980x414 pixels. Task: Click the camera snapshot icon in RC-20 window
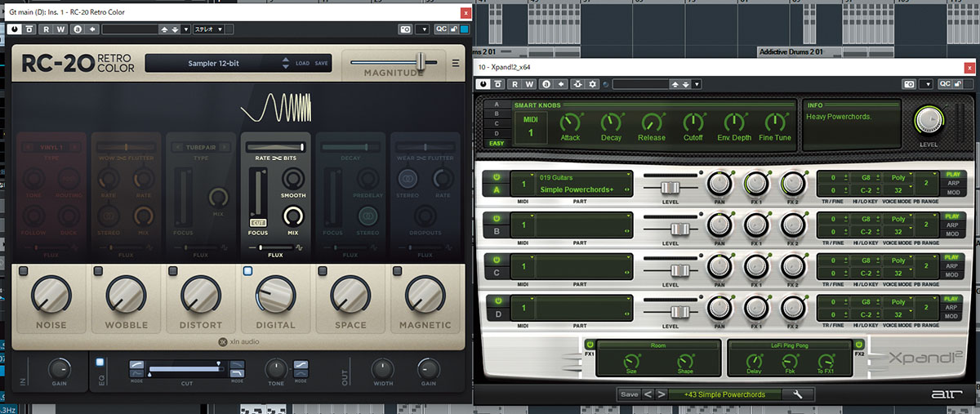(405, 29)
